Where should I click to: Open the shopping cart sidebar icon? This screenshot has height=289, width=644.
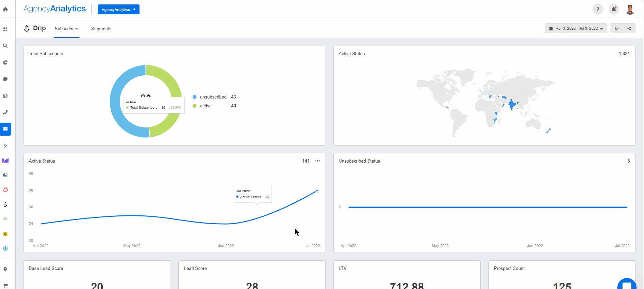[5, 286]
